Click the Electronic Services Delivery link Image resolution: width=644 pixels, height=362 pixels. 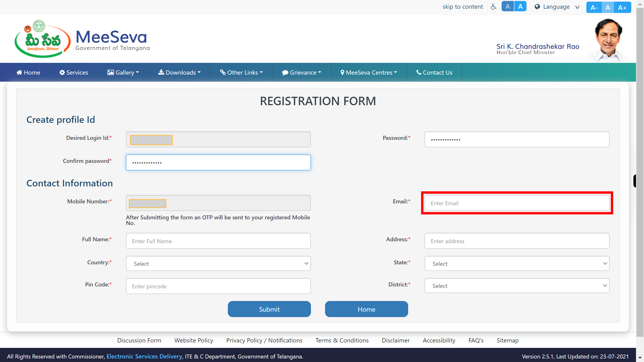click(144, 357)
